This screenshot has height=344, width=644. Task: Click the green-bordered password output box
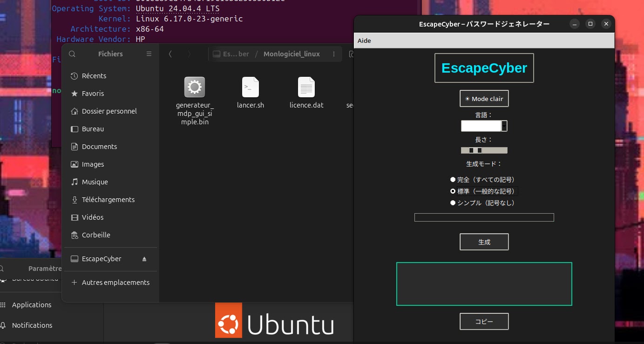484,284
